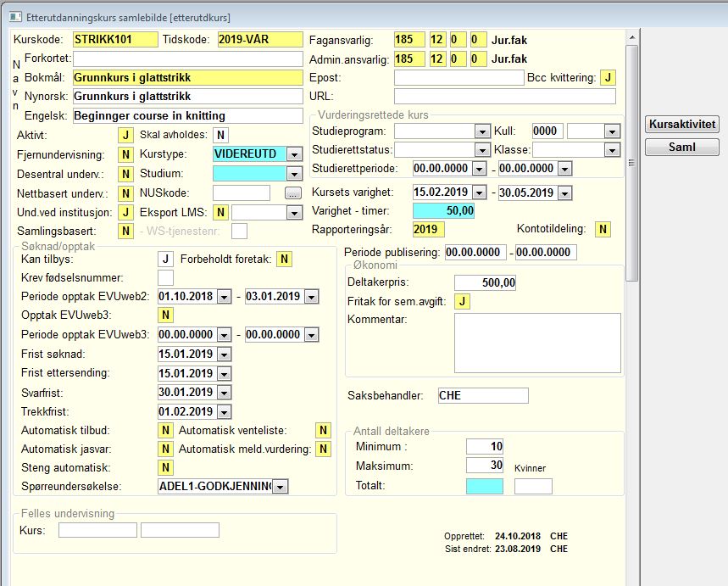728x586 pixels.
Task: Open Kursets varighet end date arrow
Action: pos(564,193)
